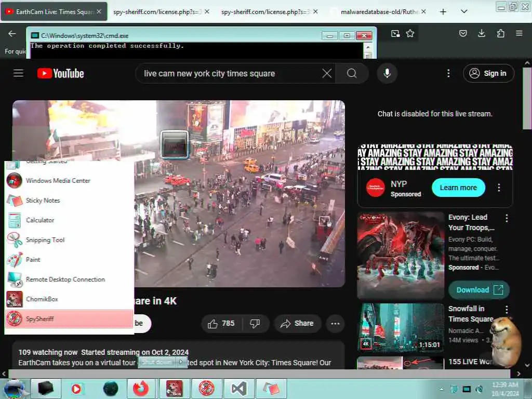The height and width of the screenshot is (399, 532).
Task: Open Firefox extensions puzzle icon
Action: tap(500, 33)
